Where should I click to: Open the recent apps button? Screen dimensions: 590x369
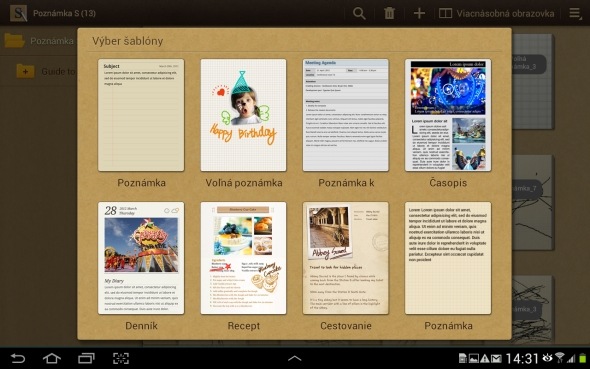point(86,358)
